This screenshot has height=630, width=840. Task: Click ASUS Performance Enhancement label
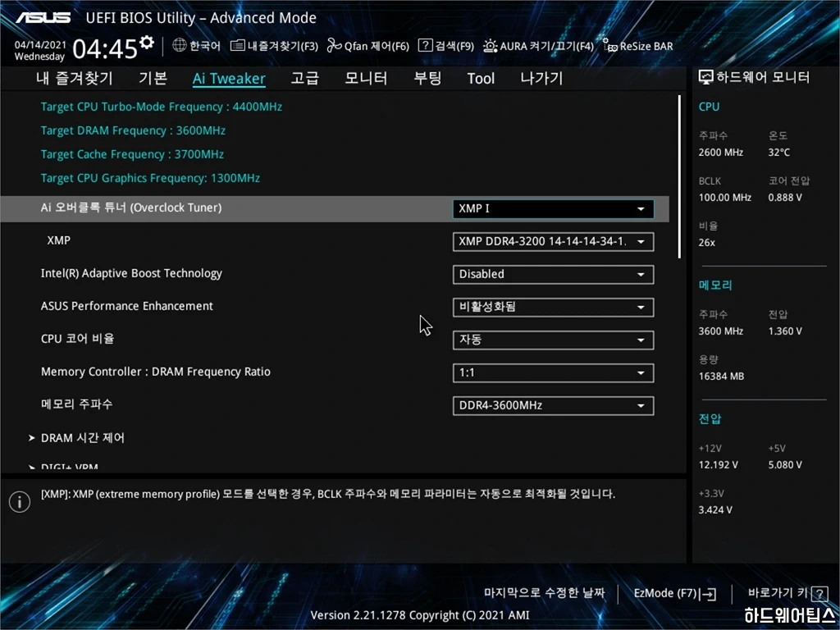pyautogui.click(x=127, y=306)
